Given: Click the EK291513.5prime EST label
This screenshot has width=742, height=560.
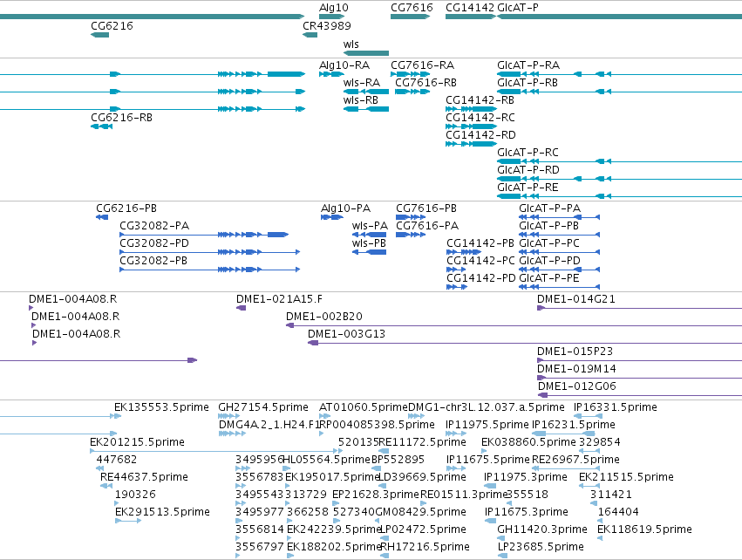Looking at the screenshot, I should click(162, 512).
